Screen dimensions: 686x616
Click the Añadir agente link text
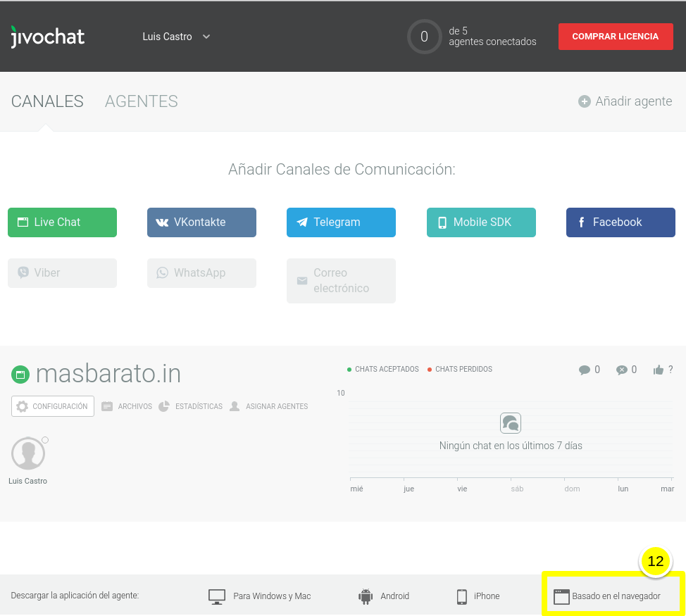[633, 101]
